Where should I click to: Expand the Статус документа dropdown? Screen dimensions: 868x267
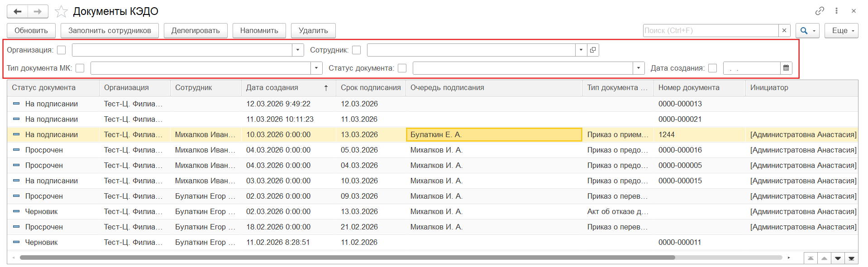(x=638, y=68)
